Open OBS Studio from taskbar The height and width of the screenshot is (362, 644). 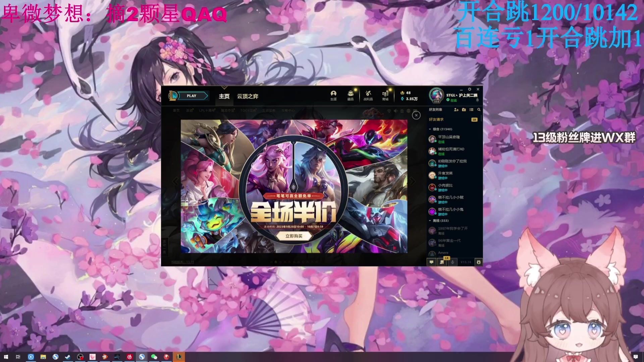[x=80, y=357]
